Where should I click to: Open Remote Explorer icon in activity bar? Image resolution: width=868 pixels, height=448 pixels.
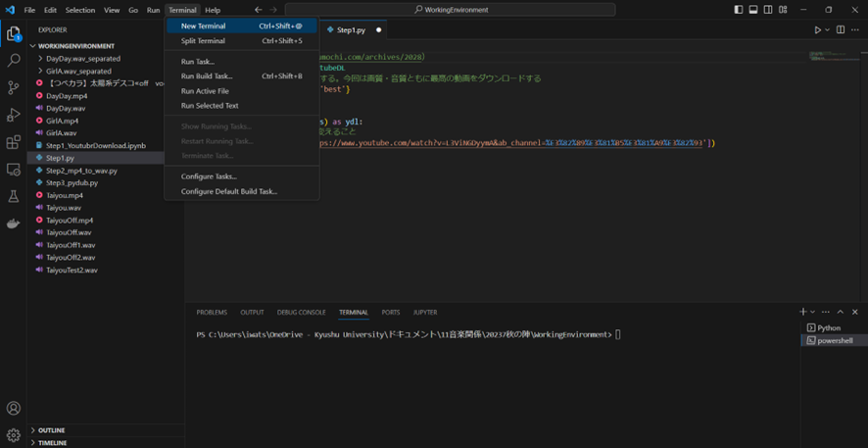point(14,169)
